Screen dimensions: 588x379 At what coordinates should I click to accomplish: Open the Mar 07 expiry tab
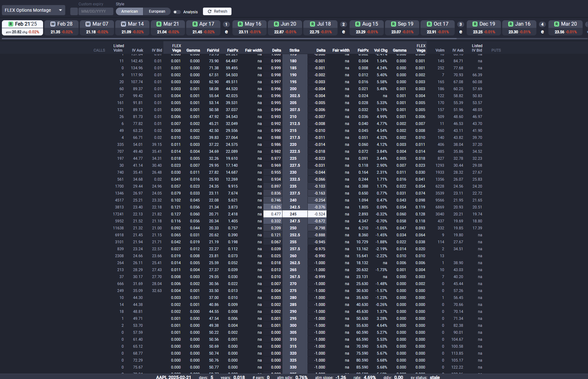click(97, 28)
